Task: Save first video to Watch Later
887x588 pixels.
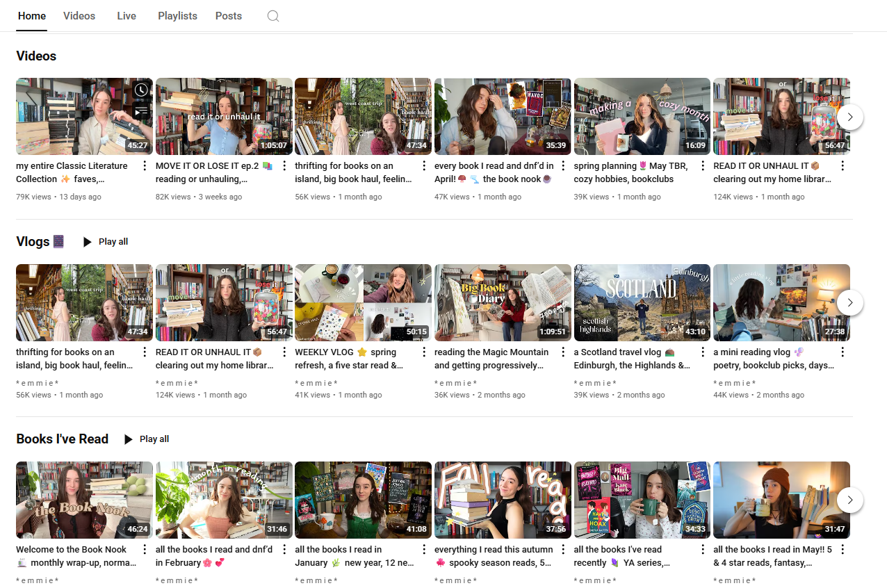Action: (140, 89)
